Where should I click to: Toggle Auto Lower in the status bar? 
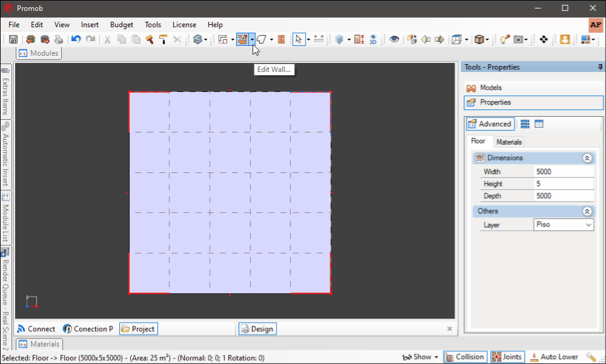[x=554, y=357]
